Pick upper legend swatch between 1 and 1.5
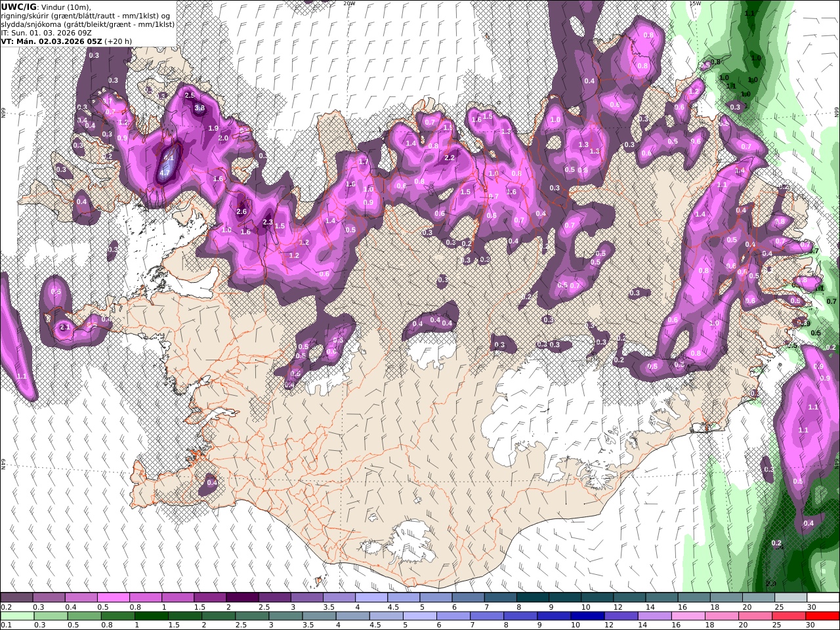840x630 pixels. point(178,598)
